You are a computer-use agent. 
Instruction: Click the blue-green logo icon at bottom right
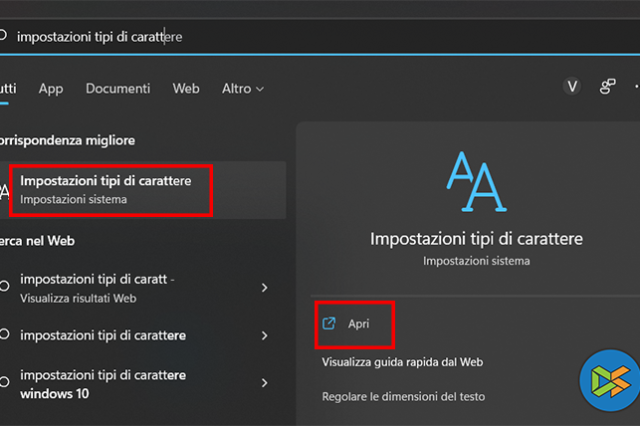pos(609,383)
